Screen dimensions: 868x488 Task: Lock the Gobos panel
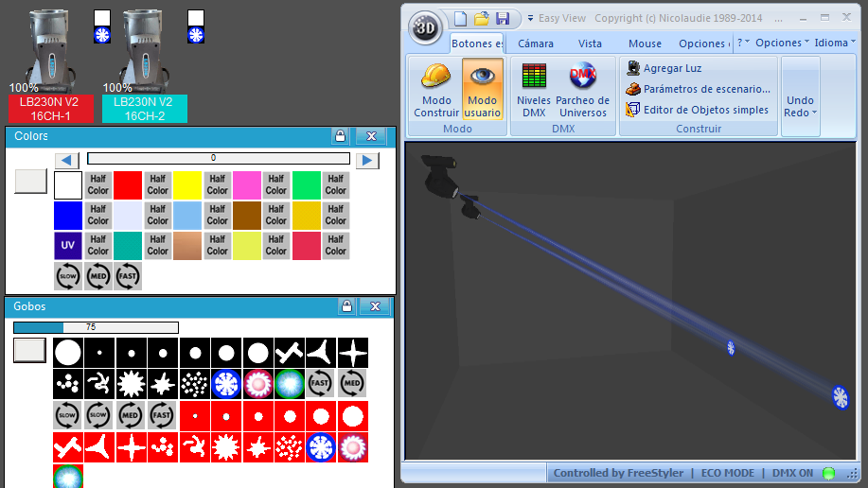pos(346,306)
